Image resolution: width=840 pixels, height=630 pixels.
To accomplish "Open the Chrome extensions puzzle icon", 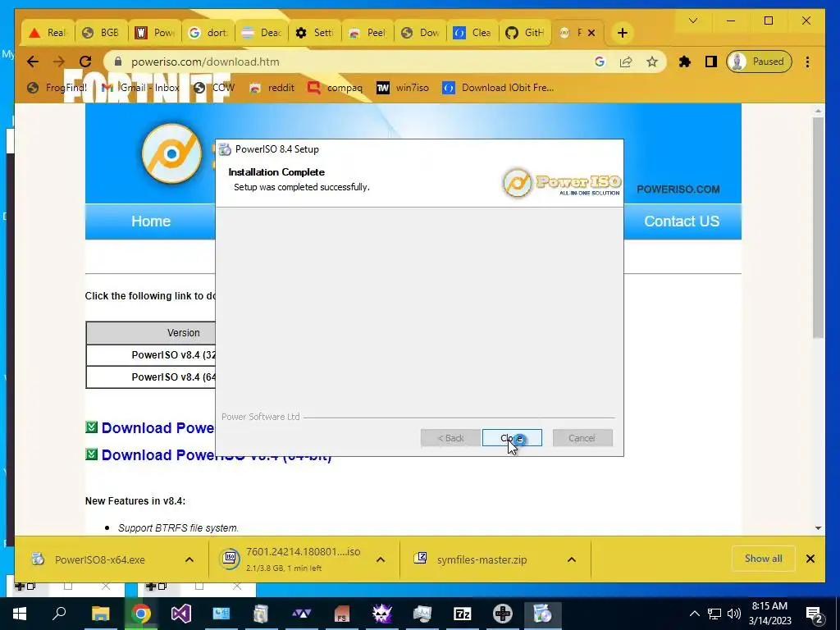I will pyautogui.click(x=685, y=62).
